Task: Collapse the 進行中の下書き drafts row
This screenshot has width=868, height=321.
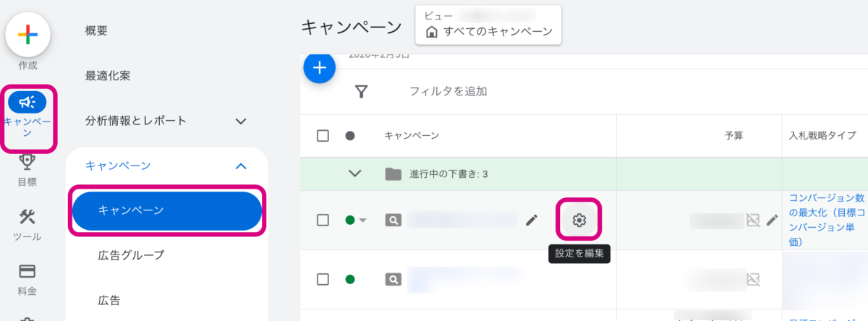Action: click(x=354, y=174)
